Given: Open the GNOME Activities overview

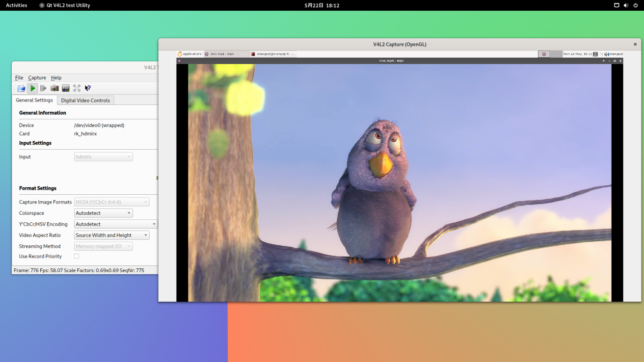Looking at the screenshot, I should [x=17, y=5].
